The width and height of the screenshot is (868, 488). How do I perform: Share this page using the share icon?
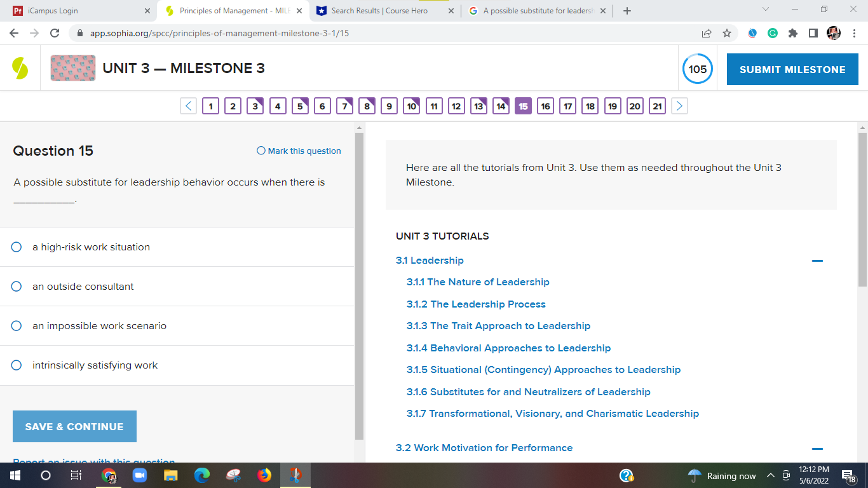[x=707, y=33]
